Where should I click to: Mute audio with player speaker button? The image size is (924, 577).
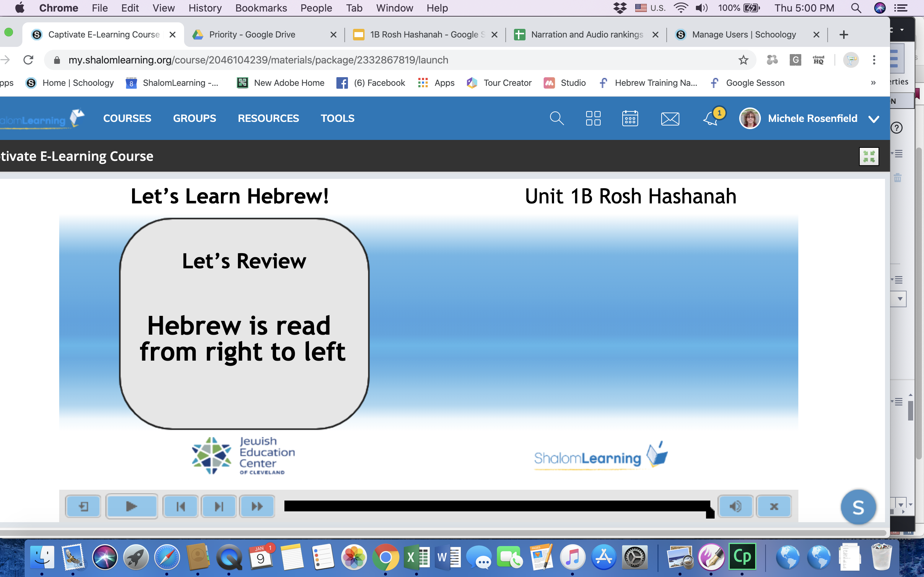click(735, 506)
